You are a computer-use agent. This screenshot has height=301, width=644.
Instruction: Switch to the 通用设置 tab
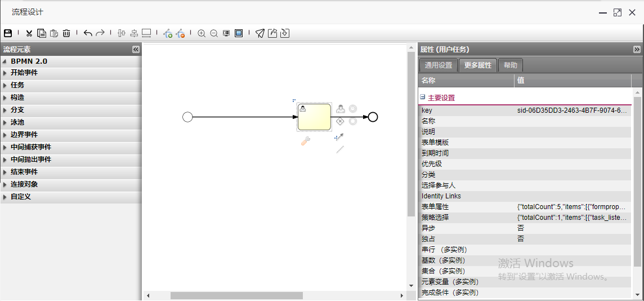pos(438,65)
